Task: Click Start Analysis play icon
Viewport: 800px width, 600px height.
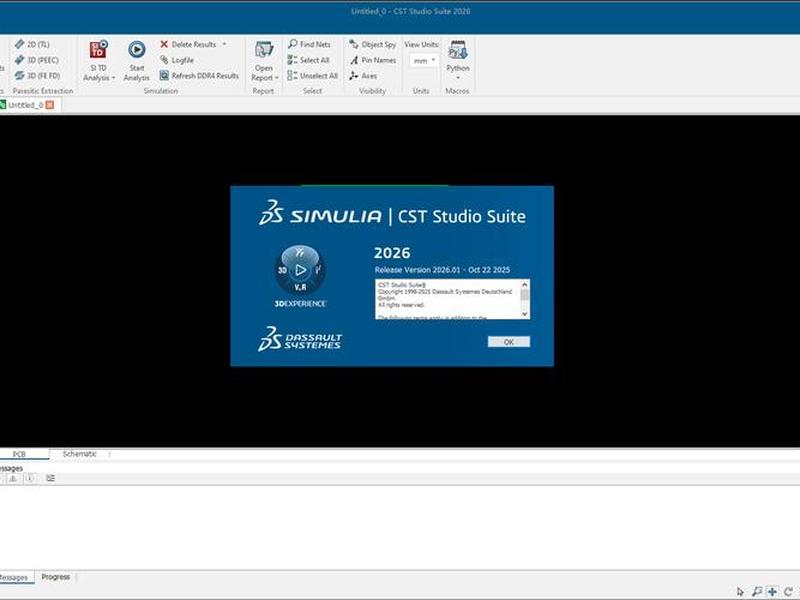Action: click(x=136, y=49)
